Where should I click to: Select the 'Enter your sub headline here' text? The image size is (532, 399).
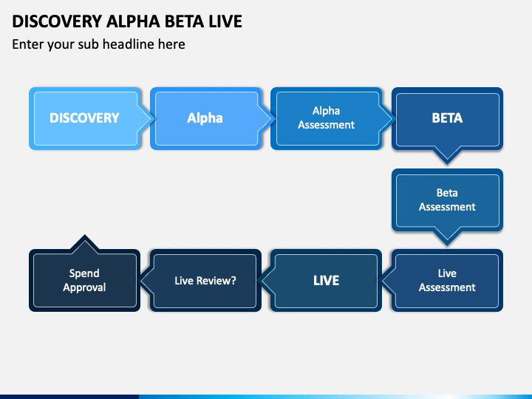pos(98,44)
